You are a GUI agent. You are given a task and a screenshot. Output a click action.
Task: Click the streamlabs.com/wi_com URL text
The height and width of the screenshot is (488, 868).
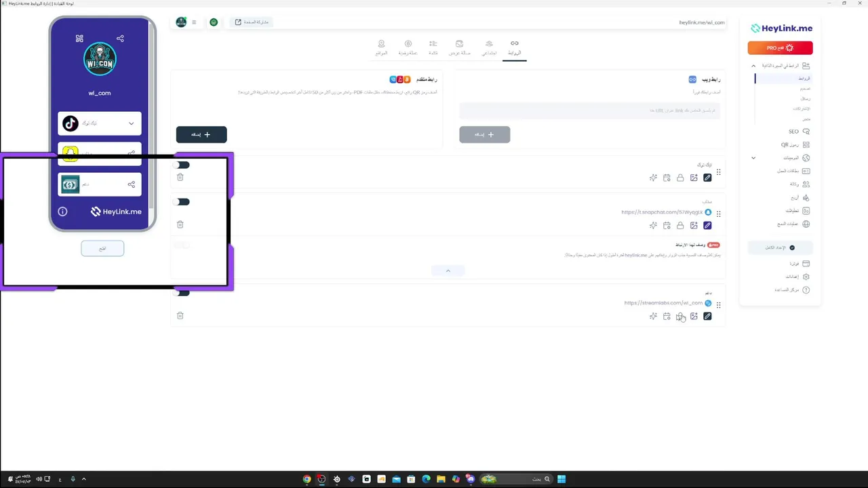[663, 303]
